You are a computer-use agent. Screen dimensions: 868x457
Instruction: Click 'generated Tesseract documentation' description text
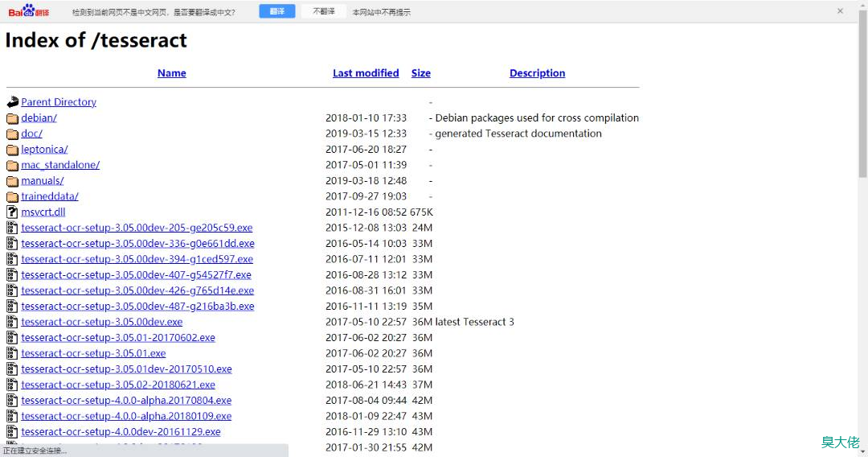pyautogui.click(x=518, y=134)
